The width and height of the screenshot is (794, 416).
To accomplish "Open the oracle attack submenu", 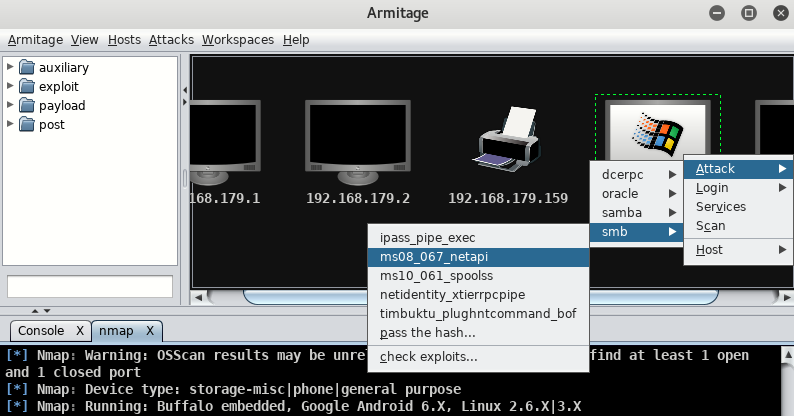I will (637, 194).
